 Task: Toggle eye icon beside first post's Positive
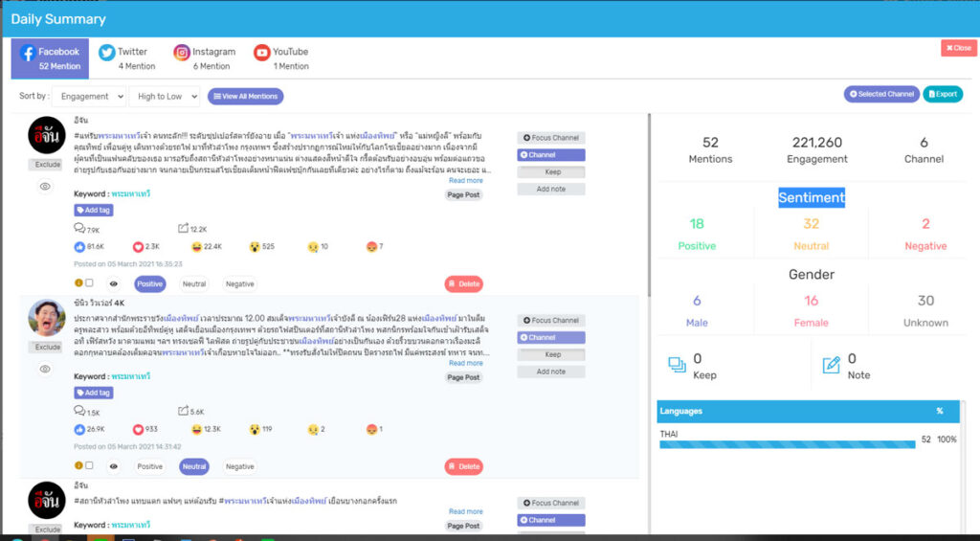point(114,284)
